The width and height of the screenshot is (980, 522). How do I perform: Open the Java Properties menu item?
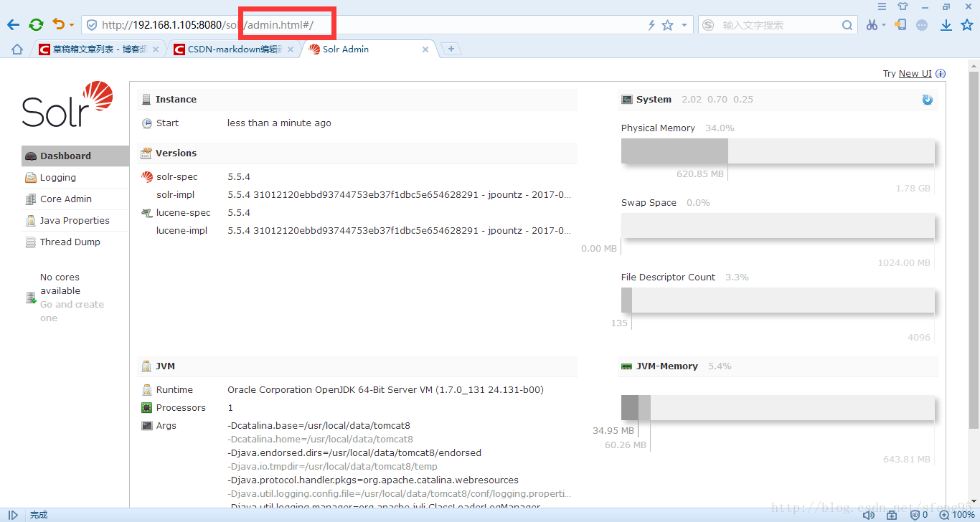(x=75, y=220)
